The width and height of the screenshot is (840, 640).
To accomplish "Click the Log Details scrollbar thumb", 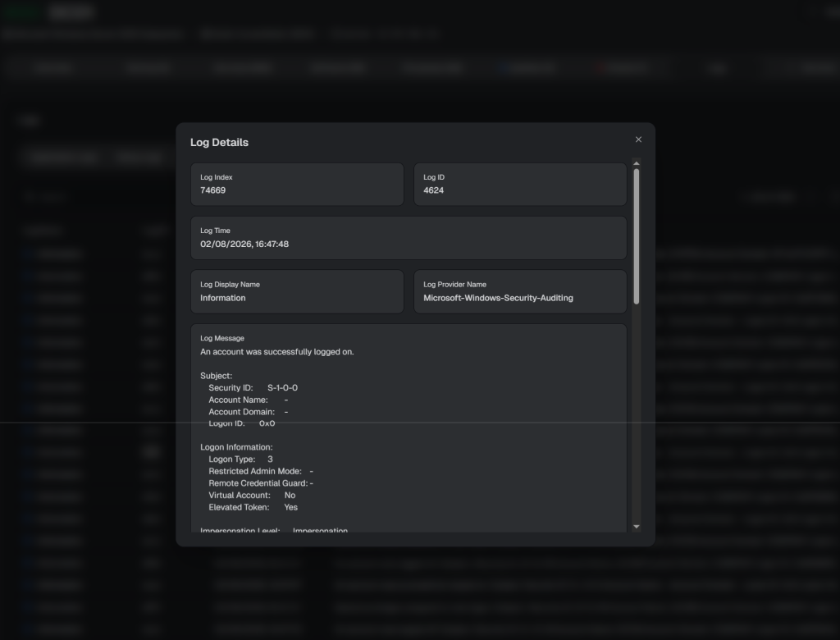I will 637,236.
